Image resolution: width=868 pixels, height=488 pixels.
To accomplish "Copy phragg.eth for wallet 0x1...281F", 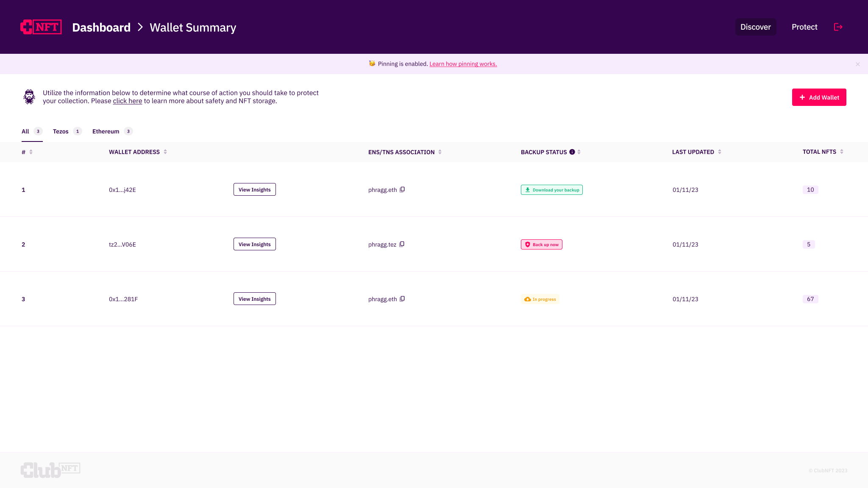I will (402, 299).
